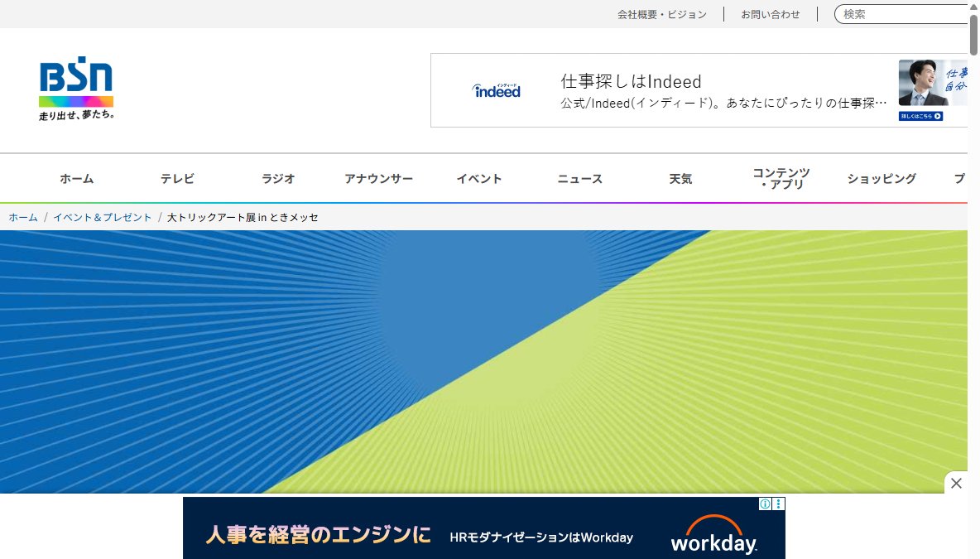Open the 会社概要・ビジョン link
The height and width of the screenshot is (559, 980).
click(662, 14)
